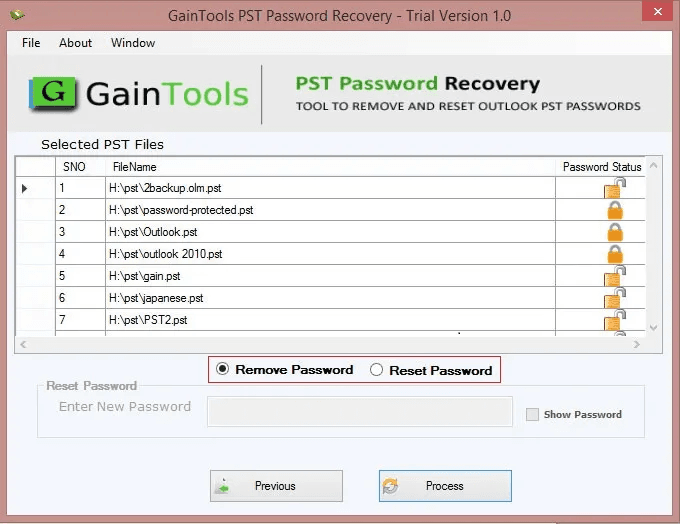Click the Process button
This screenshot has height=524, width=680.
(445, 486)
